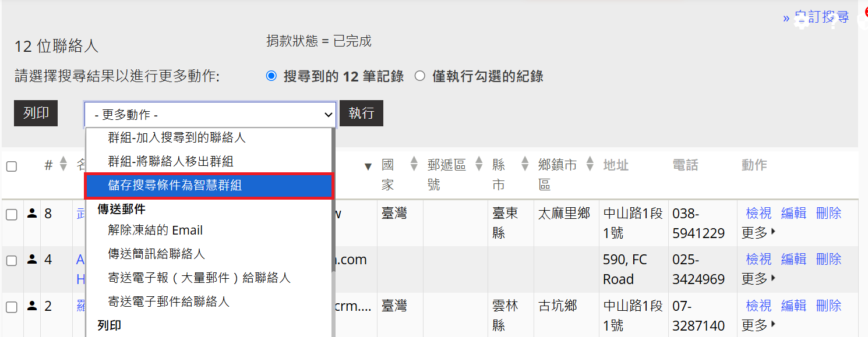Image resolution: width=868 pixels, height=337 pixels.
Task: Click the sort arrows for the 郵遞區號 column
Action: pyautogui.click(x=479, y=164)
